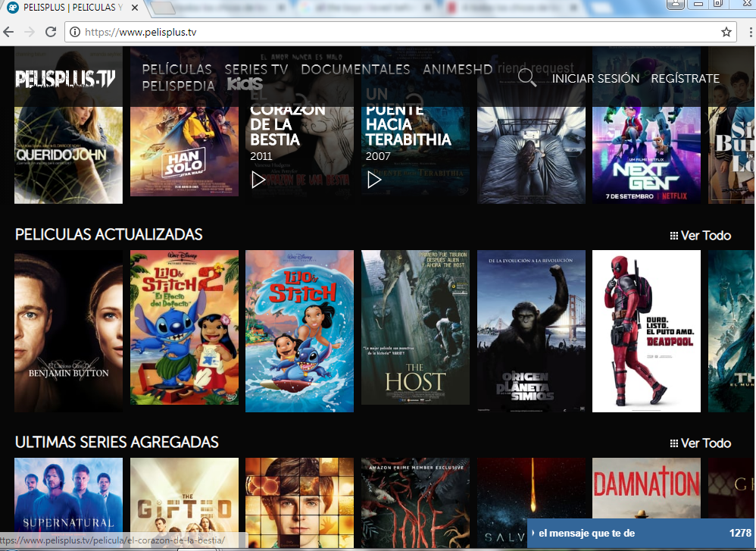This screenshot has width=756, height=551.
Task: Click the browser forward arrow
Action: [30, 33]
